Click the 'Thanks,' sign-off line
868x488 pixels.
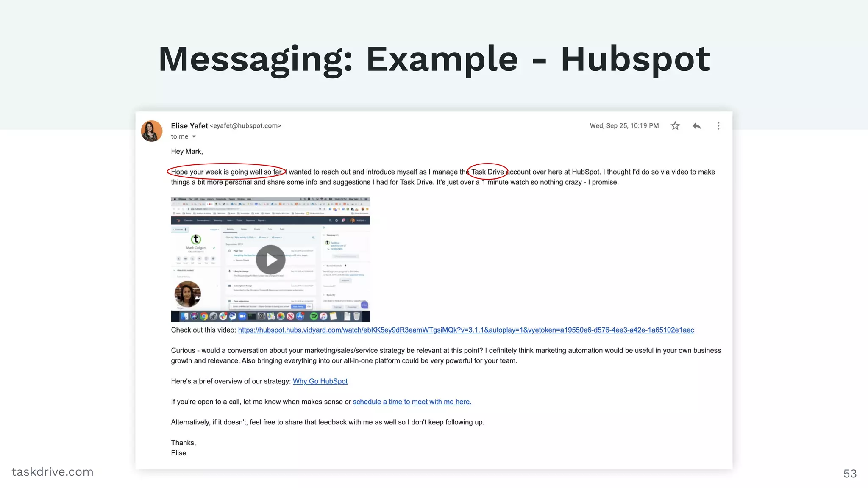click(184, 443)
